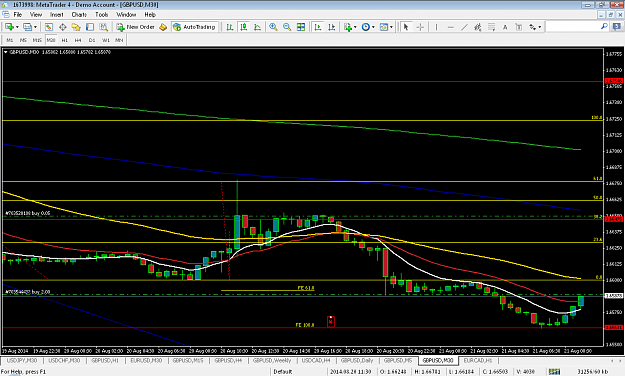The width and height of the screenshot is (625, 376).
Task: Tile chart windows icon
Action: [301, 27]
